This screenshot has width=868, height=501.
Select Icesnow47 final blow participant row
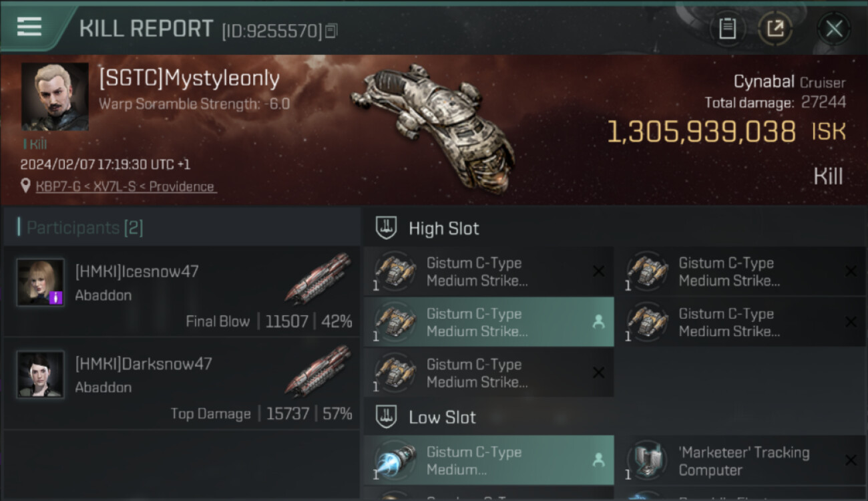pyautogui.click(x=182, y=291)
